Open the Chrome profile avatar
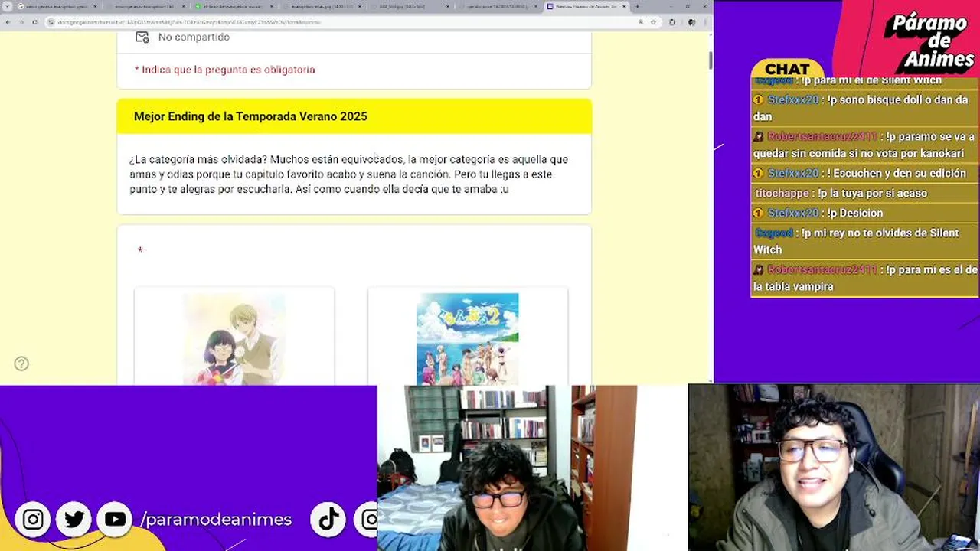 click(x=691, y=22)
